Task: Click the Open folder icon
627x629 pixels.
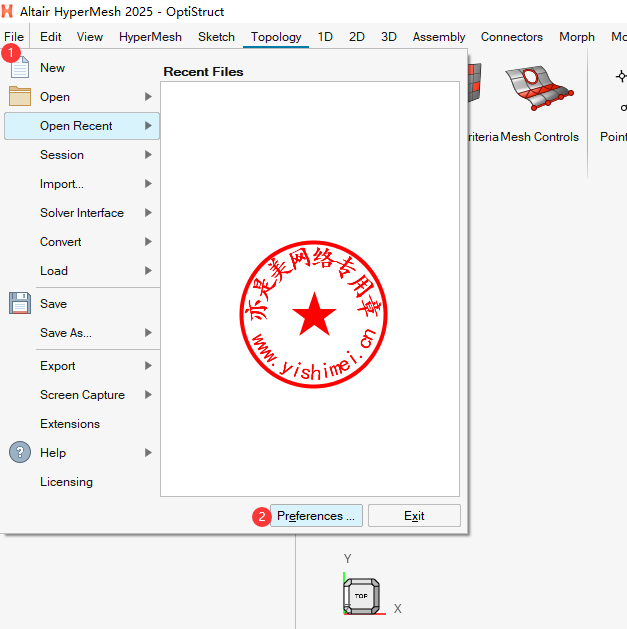Action: (21, 97)
